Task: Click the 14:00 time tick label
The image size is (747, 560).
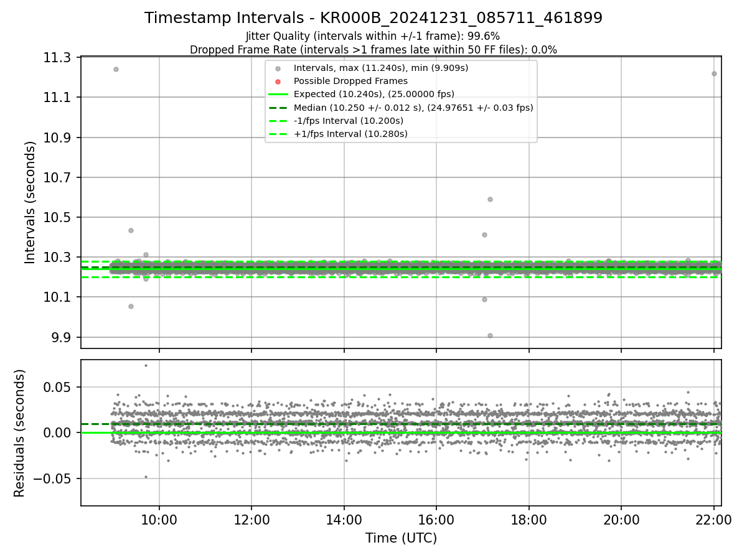Action: [x=344, y=519]
